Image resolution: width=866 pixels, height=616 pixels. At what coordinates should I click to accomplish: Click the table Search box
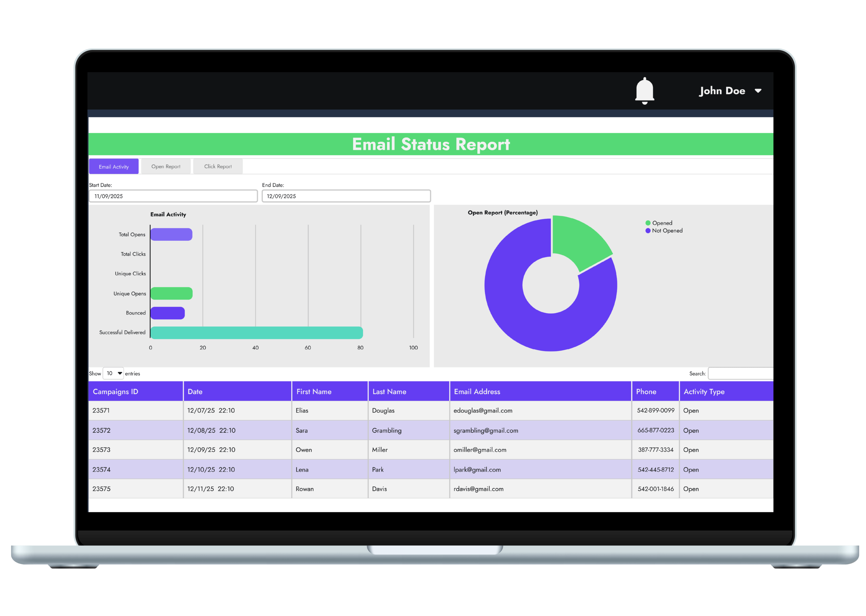pyautogui.click(x=740, y=373)
